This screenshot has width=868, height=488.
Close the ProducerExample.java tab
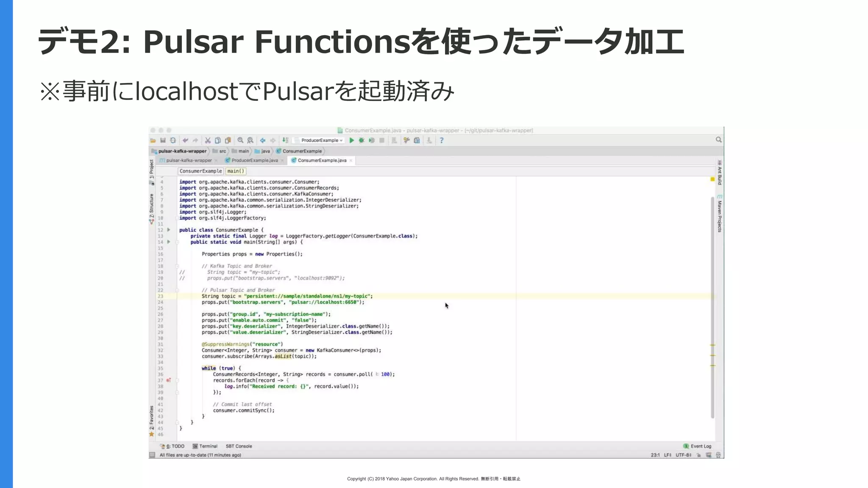point(282,161)
